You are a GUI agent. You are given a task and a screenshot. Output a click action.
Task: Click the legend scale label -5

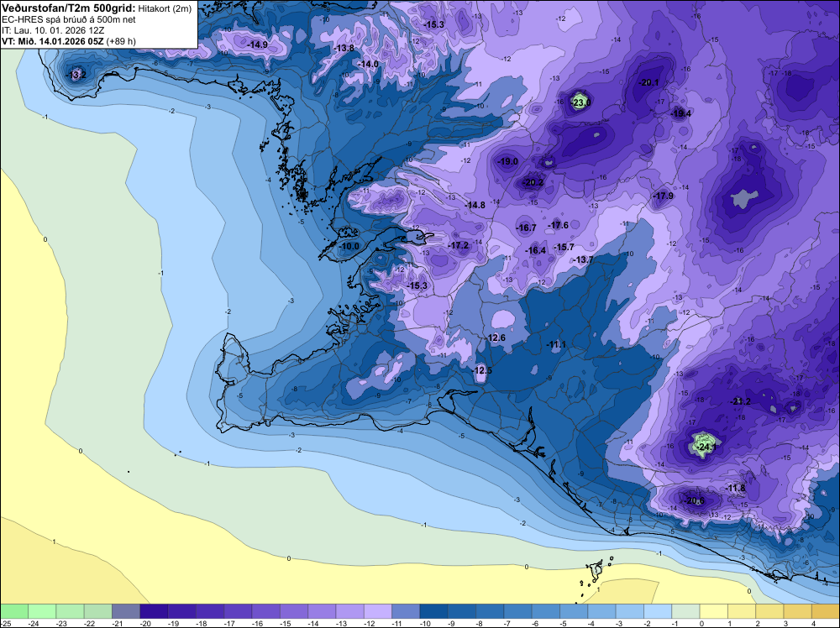tap(563, 624)
